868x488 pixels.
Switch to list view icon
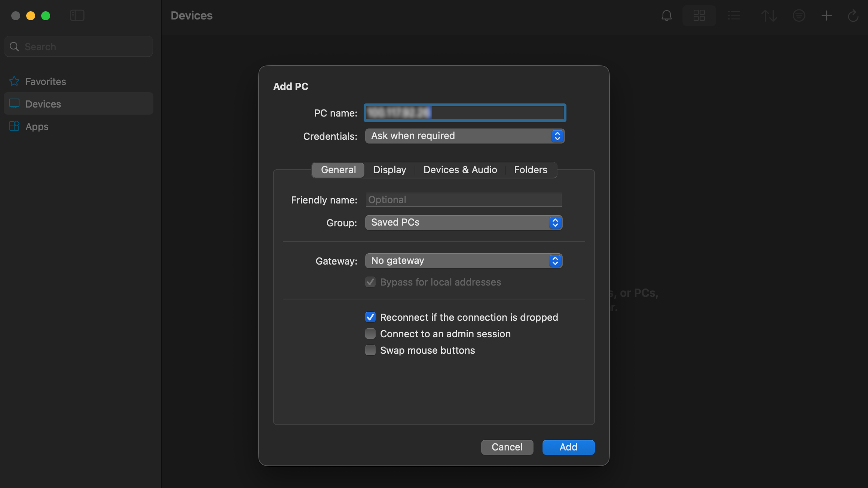(733, 16)
